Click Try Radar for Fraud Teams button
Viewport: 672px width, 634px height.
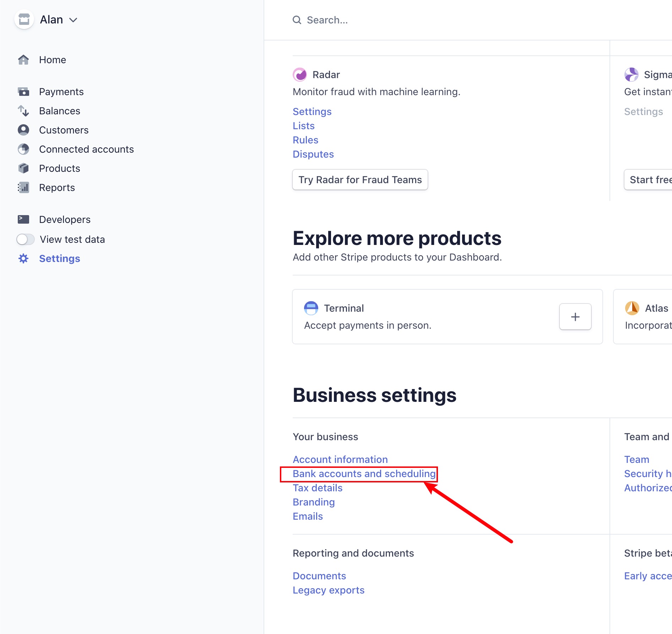click(x=360, y=180)
